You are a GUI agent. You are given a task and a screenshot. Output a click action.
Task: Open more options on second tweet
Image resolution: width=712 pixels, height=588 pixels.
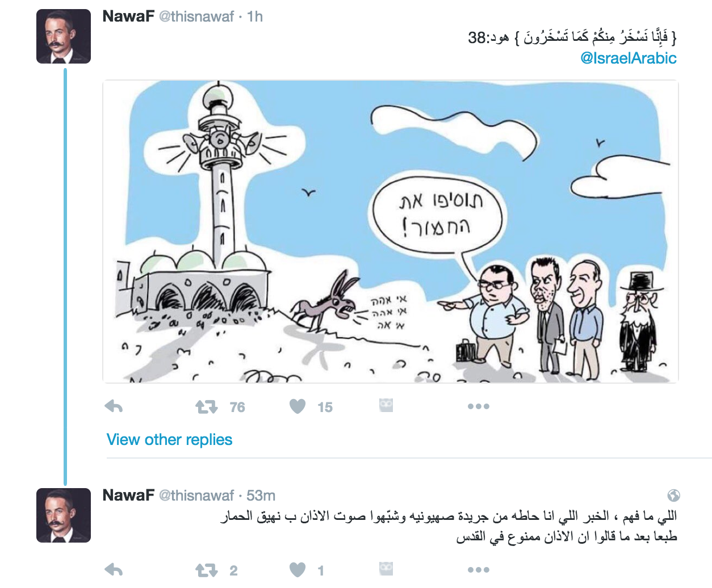click(x=479, y=570)
